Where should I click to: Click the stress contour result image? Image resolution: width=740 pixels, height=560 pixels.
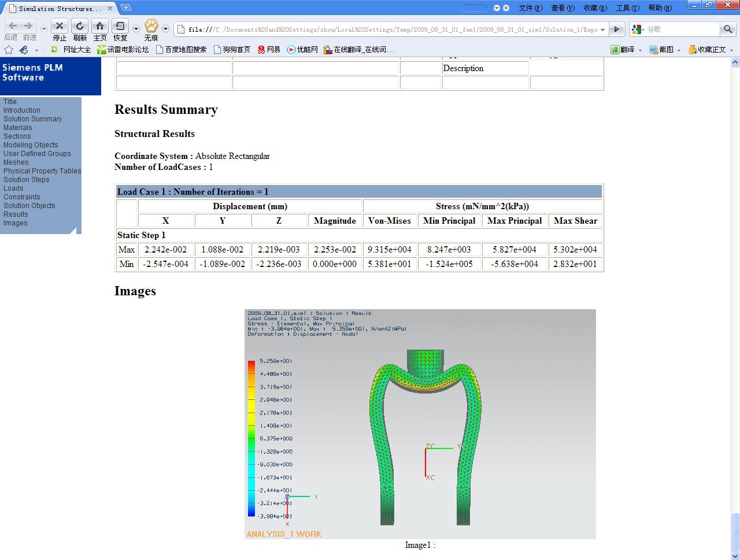420,424
